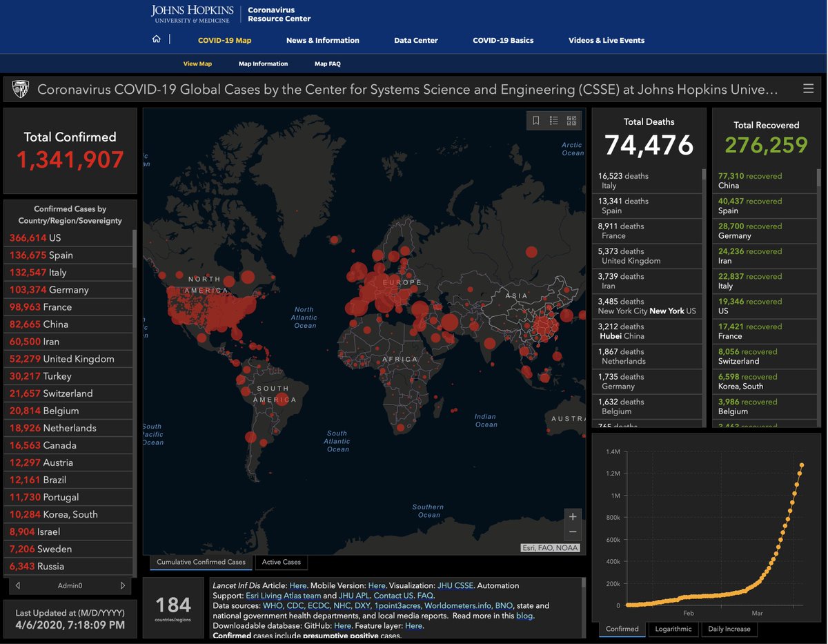Switch to Active Cases tab
This screenshot has height=644, width=828.
(x=282, y=562)
